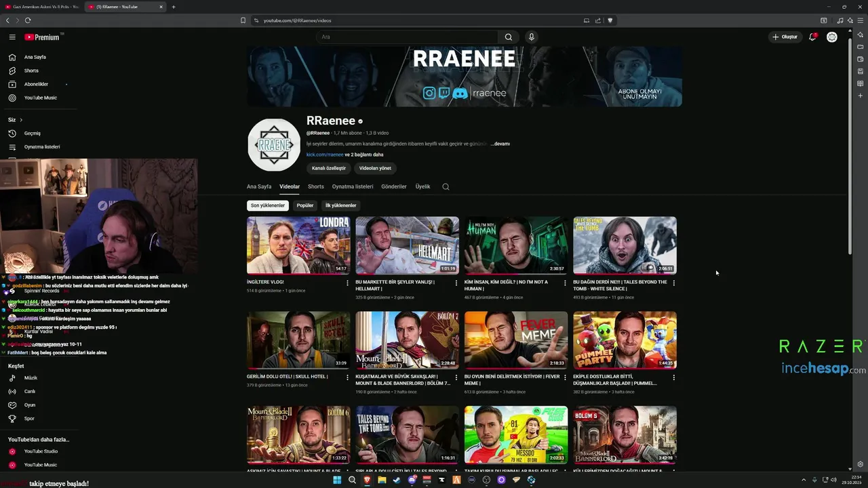Image resolution: width=868 pixels, height=488 pixels.
Task: Click the search magnifier button
Action: click(509, 37)
